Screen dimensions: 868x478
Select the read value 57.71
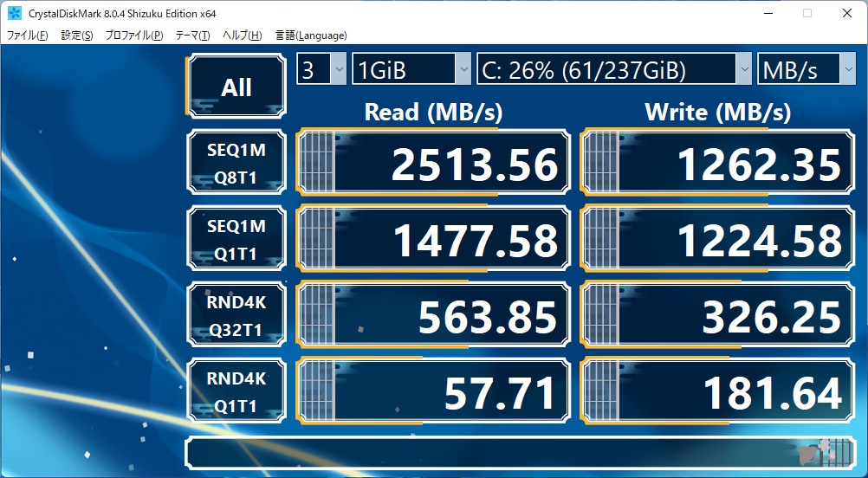433,391
